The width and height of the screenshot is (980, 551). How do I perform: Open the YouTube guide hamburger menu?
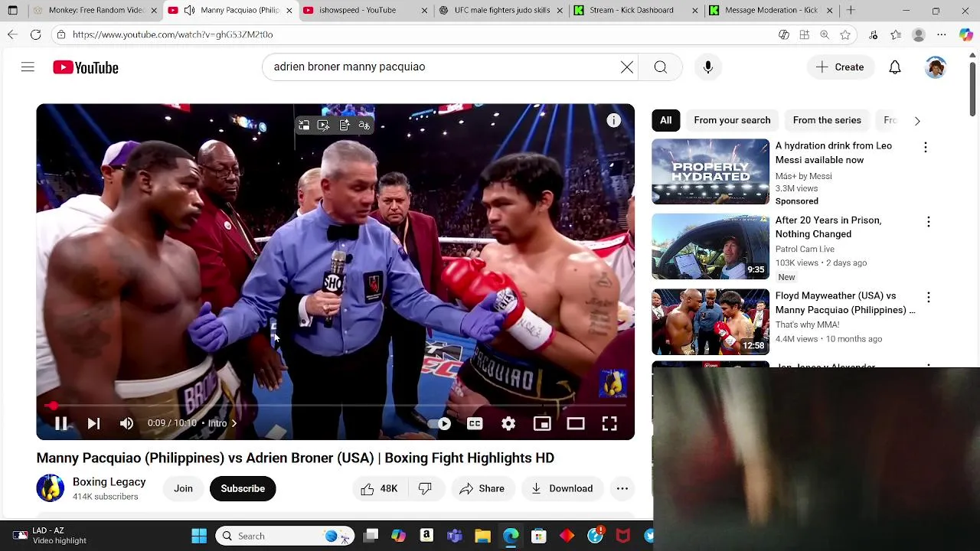point(28,67)
